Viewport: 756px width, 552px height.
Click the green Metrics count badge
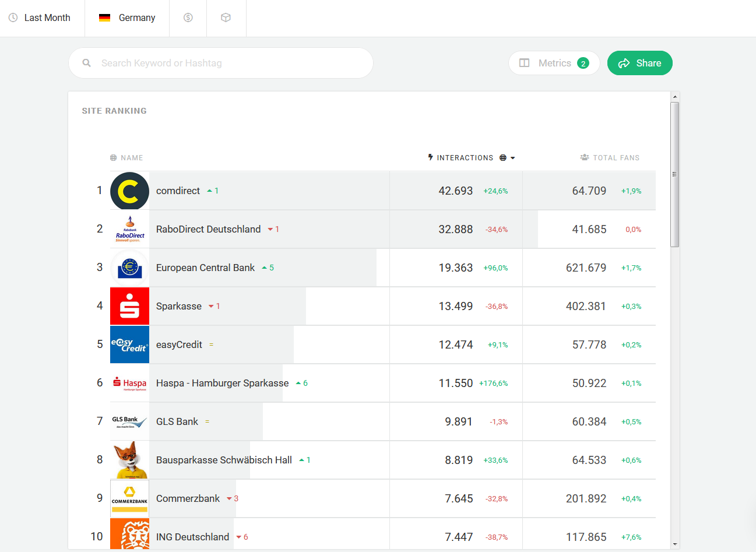[583, 63]
